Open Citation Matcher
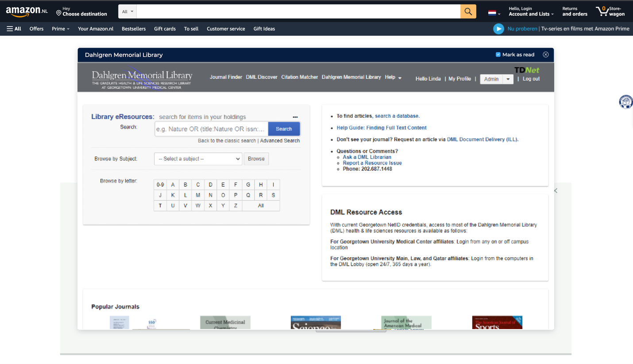This screenshot has width=633, height=364. pos(300,77)
